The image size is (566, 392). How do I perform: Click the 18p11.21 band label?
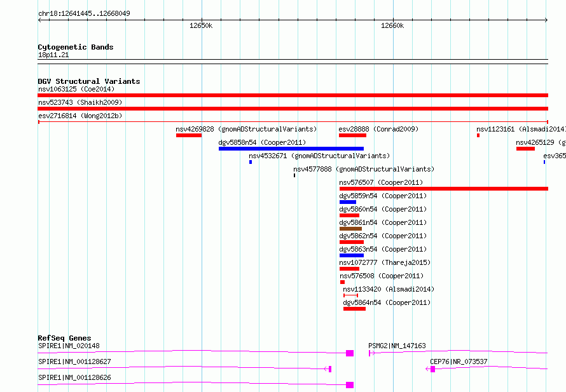coord(53,55)
